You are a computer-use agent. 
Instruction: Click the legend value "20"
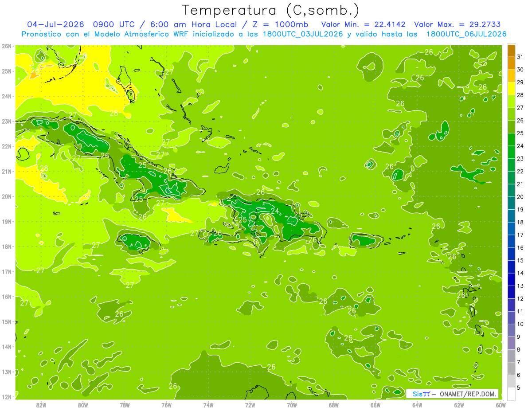click(x=520, y=197)
